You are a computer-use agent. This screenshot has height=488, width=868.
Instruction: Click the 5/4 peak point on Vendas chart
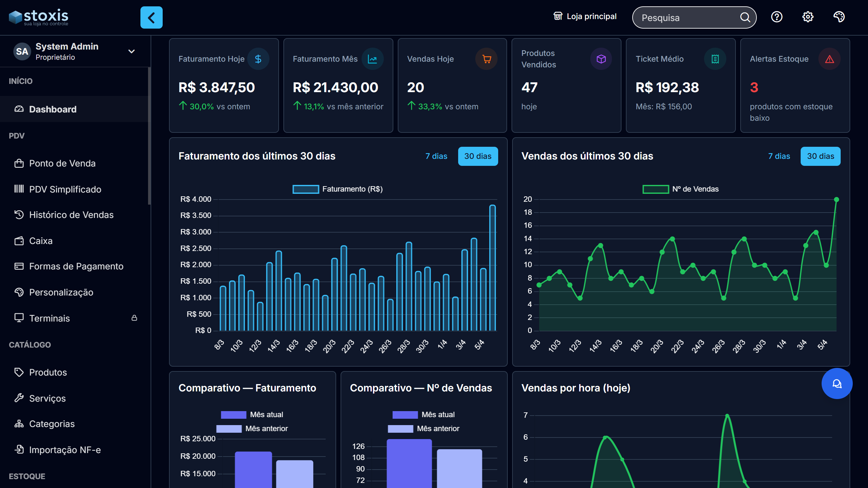(836, 200)
